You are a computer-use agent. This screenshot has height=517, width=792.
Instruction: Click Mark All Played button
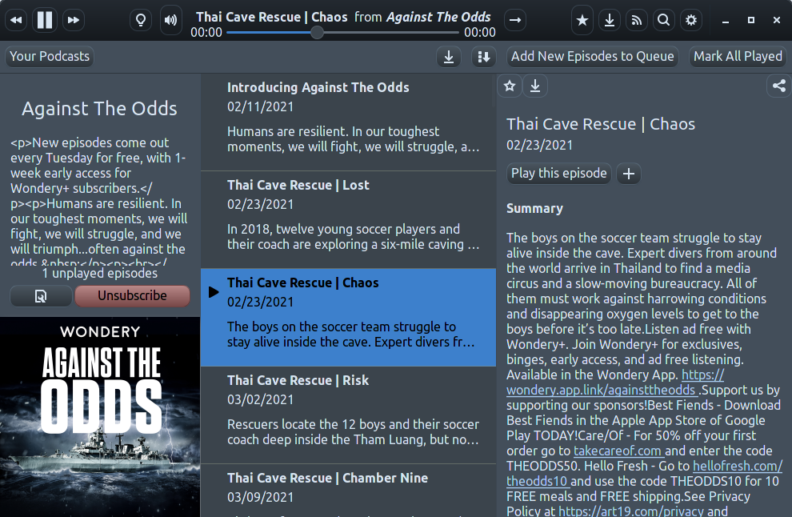(x=737, y=56)
